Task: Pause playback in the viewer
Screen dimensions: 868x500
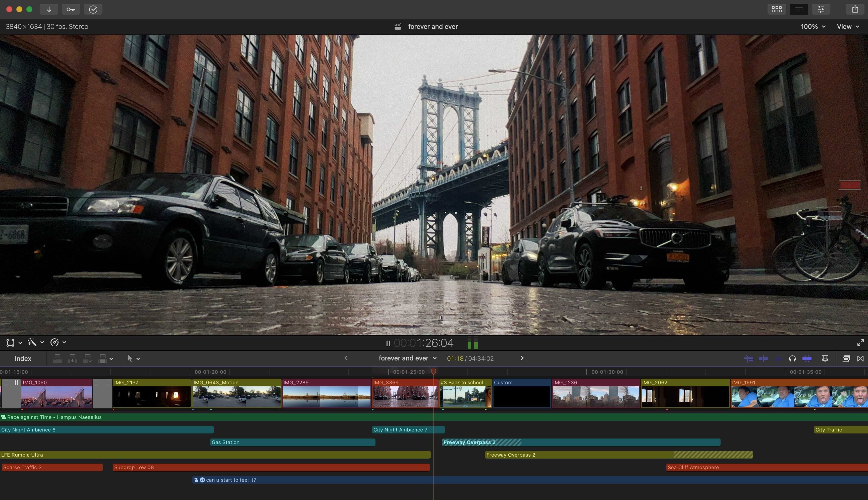Action: click(388, 343)
